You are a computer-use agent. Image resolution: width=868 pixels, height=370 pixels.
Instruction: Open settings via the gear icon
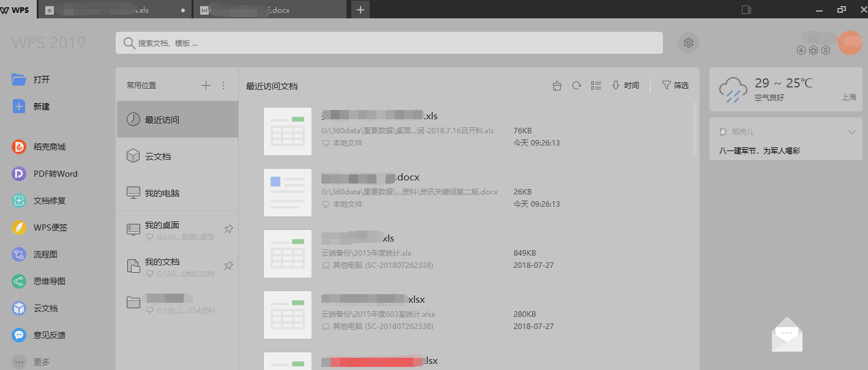point(689,43)
